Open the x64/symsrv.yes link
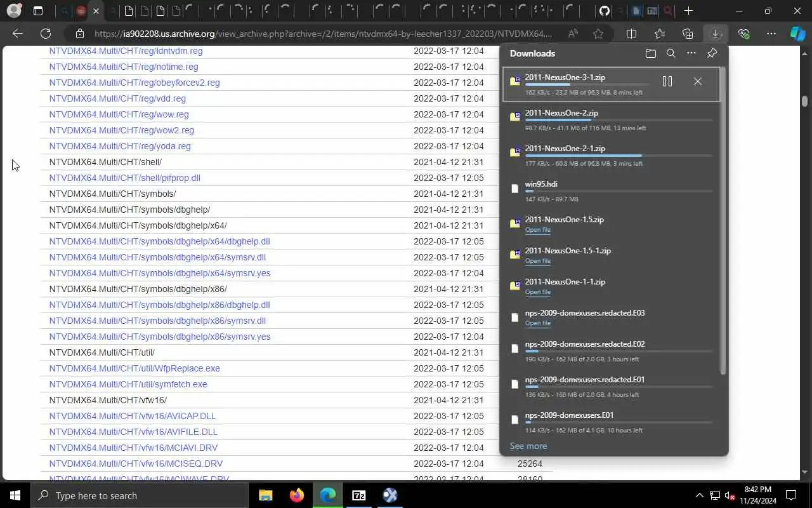The image size is (812, 508). tap(160, 273)
